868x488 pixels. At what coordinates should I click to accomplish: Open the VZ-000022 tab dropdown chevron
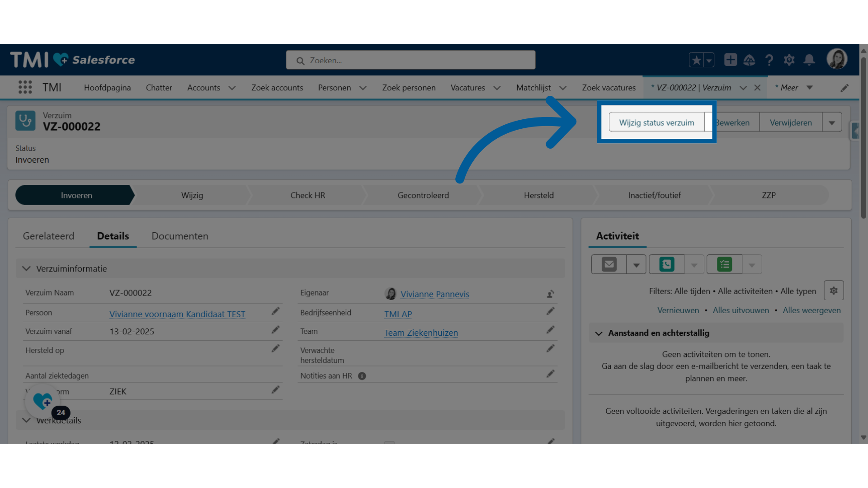tap(743, 88)
